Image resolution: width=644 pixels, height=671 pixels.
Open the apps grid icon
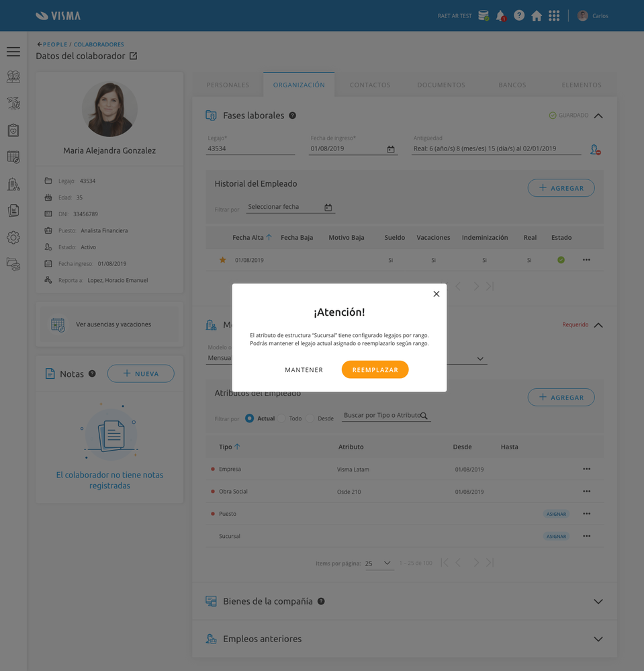pyautogui.click(x=554, y=16)
